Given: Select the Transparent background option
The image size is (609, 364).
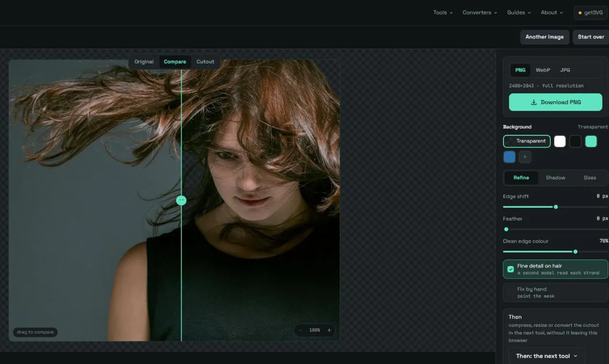Looking at the screenshot, I should tap(527, 141).
